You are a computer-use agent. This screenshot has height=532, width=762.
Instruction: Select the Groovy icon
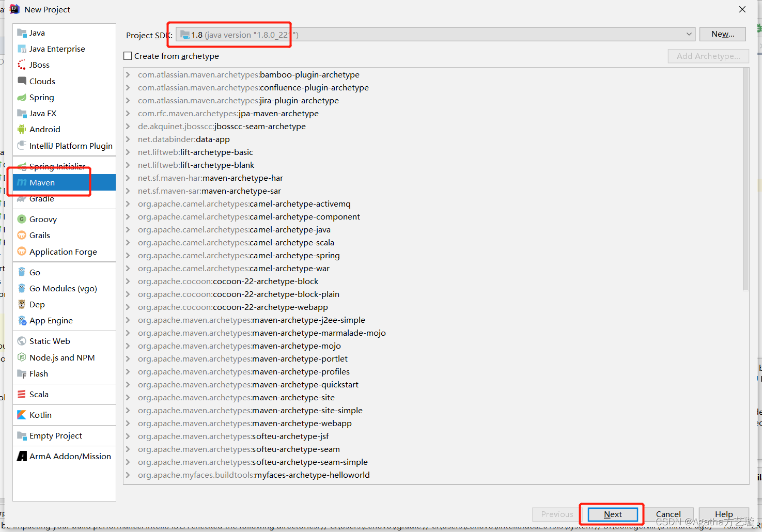[x=22, y=219]
